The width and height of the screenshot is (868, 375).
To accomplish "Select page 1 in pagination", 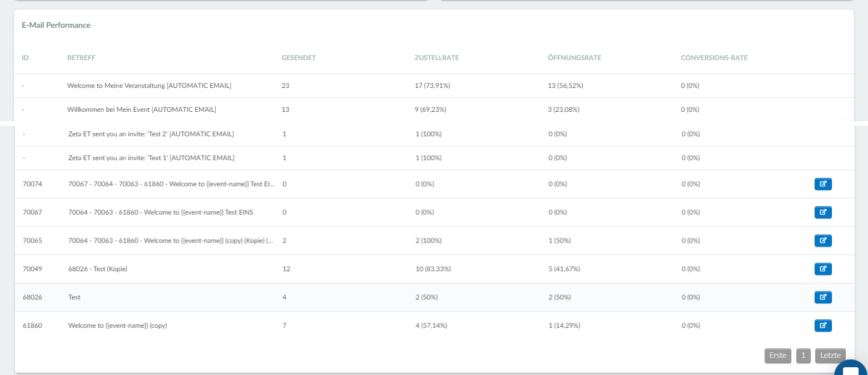I will (x=803, y=356).
